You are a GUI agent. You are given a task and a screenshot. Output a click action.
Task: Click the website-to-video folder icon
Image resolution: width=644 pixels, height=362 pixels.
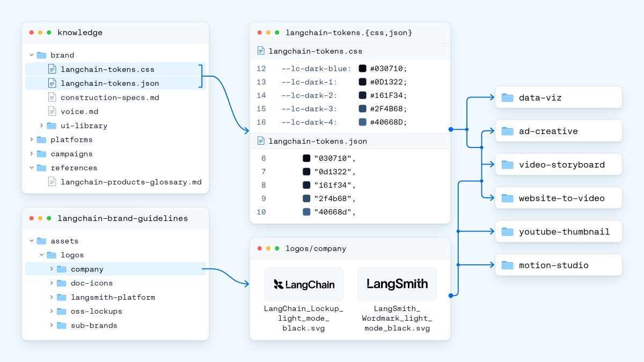click(x=507, y=198)
